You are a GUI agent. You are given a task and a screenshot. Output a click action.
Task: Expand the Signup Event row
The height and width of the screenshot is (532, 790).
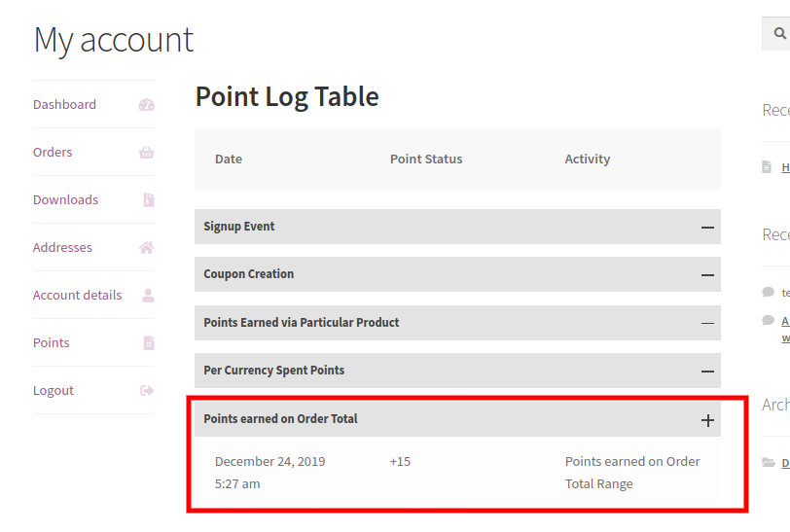[x=457, y=227]
